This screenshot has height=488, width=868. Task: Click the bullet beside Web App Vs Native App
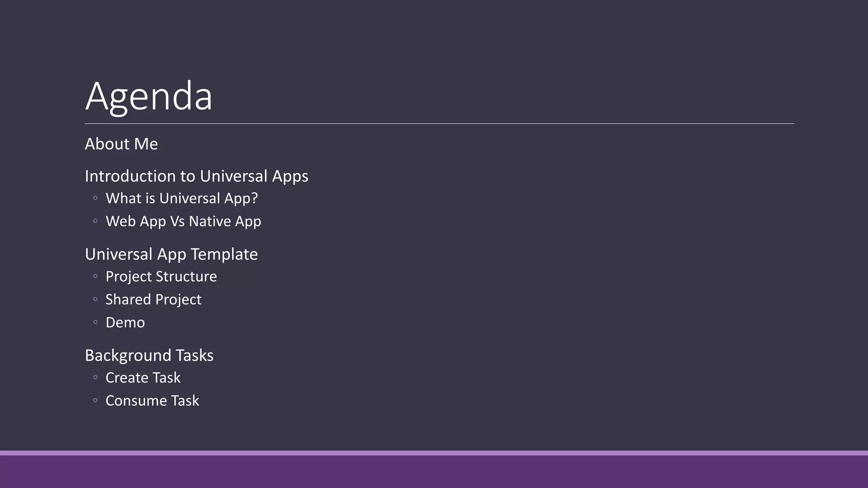[x=95, y=221]
